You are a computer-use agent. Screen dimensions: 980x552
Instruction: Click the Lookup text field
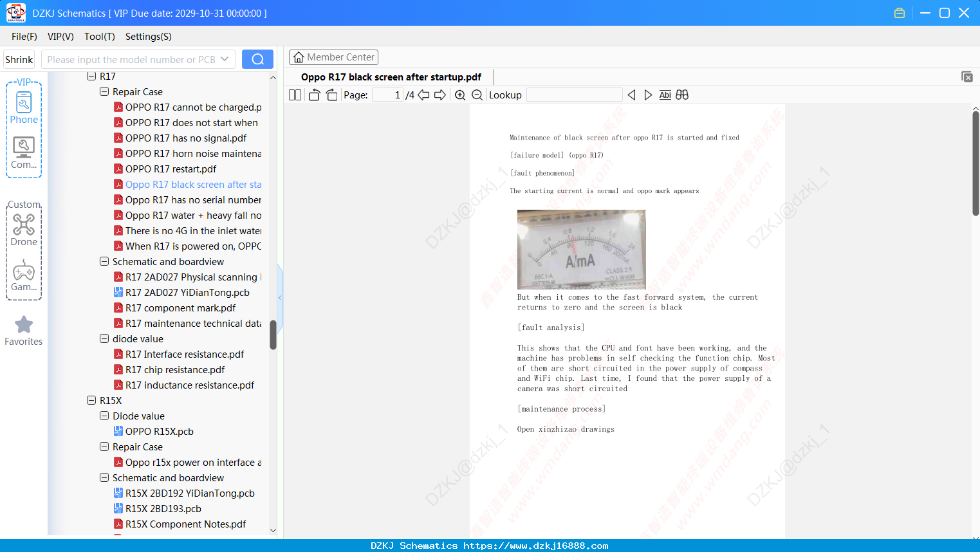574,95
